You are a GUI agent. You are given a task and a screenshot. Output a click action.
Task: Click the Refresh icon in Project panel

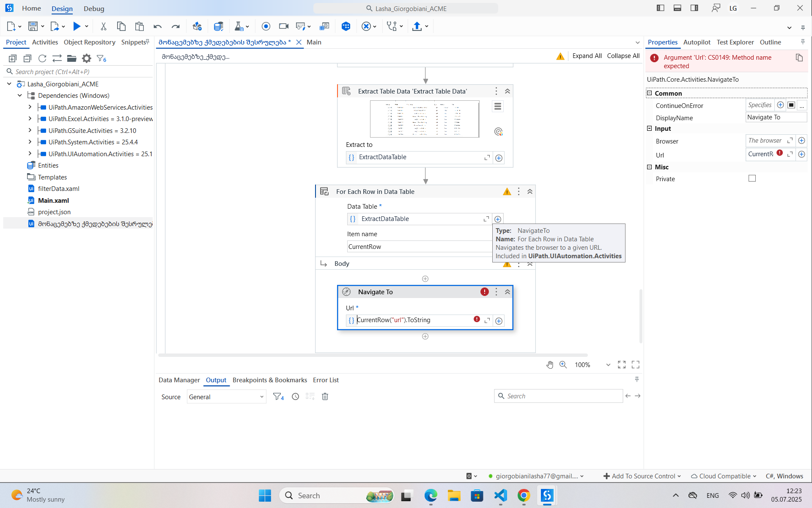click(x=42, y=58)
